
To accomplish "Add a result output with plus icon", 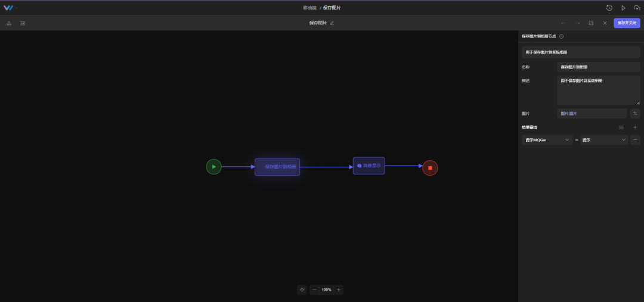I will pos(635,127).
